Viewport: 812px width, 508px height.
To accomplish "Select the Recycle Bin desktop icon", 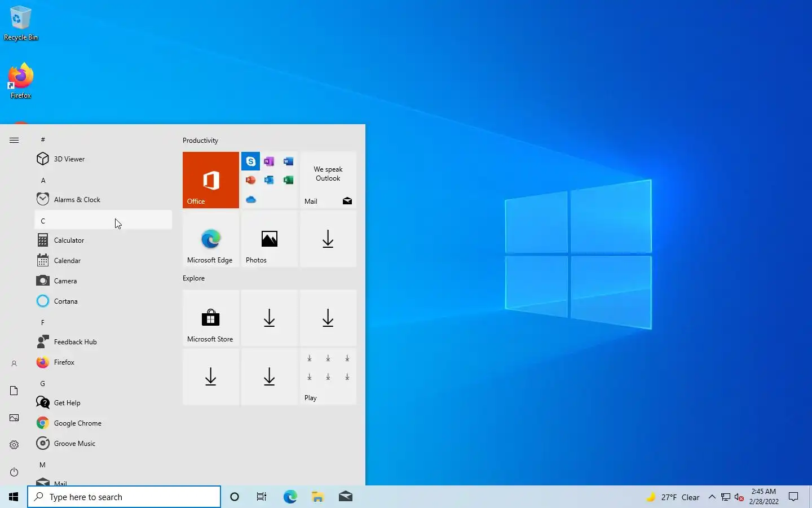I will click(20, 23).
